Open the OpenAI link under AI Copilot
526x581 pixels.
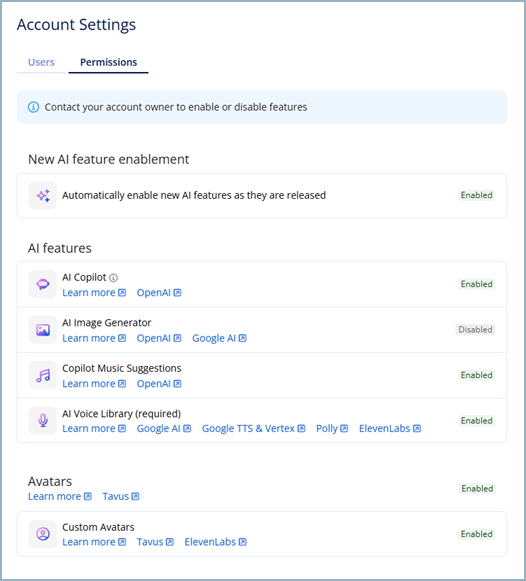click(x=159, y=293)
